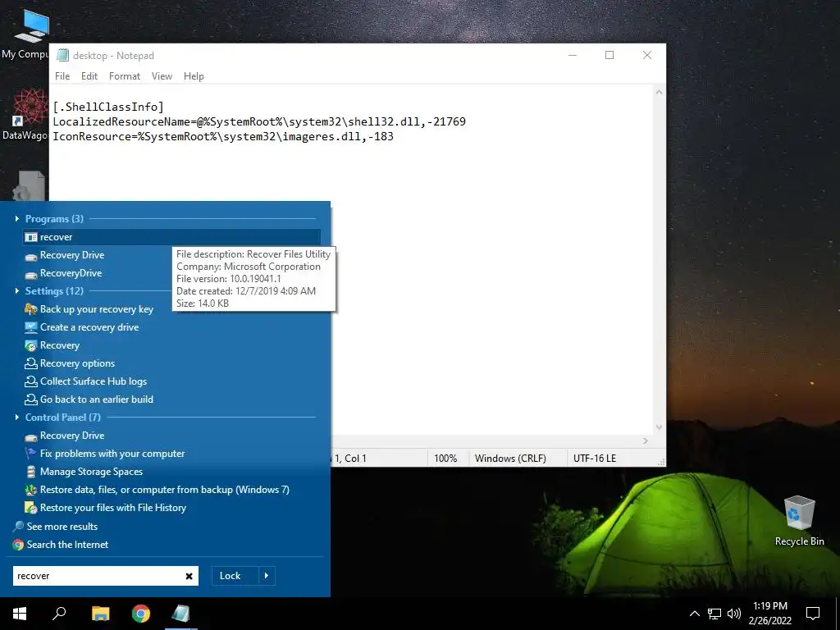Screen dimensions: 840x630
Task: Collapse the Control Panel (7) category
Action: click(x=17, y=418)
